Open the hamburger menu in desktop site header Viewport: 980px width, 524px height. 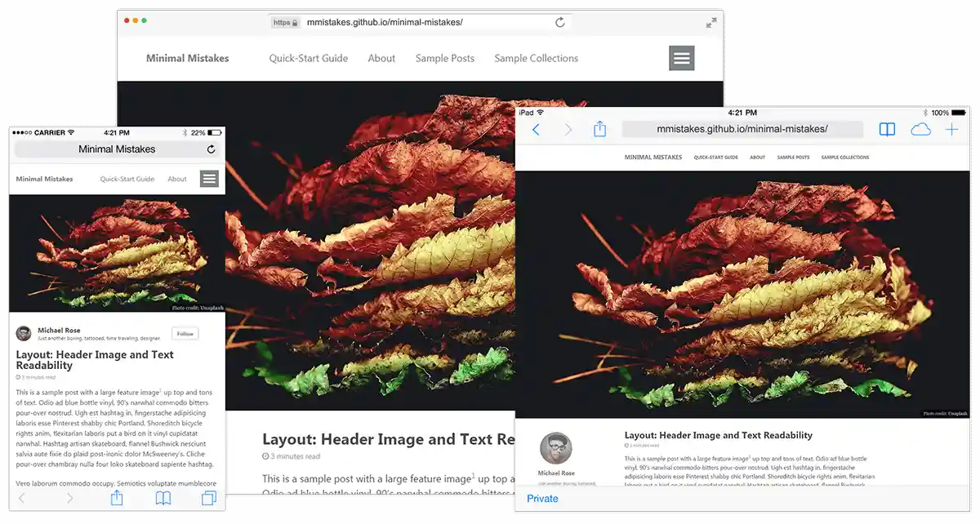(681, 58)
